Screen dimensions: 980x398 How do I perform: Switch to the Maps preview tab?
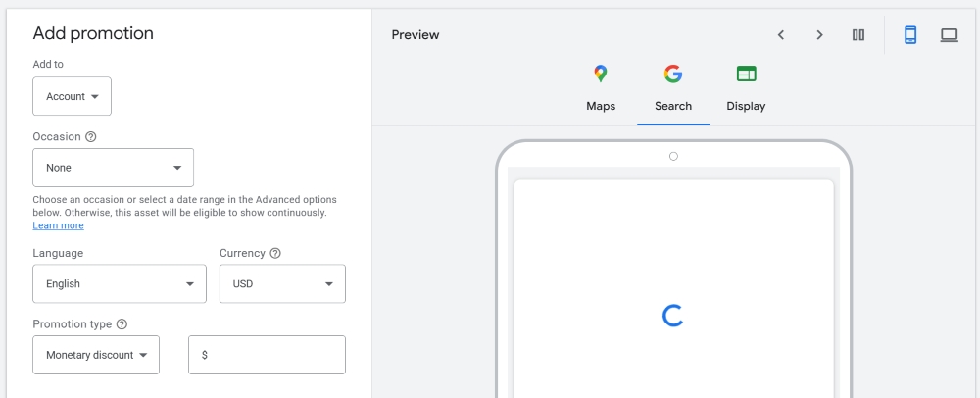pos(601,89)
